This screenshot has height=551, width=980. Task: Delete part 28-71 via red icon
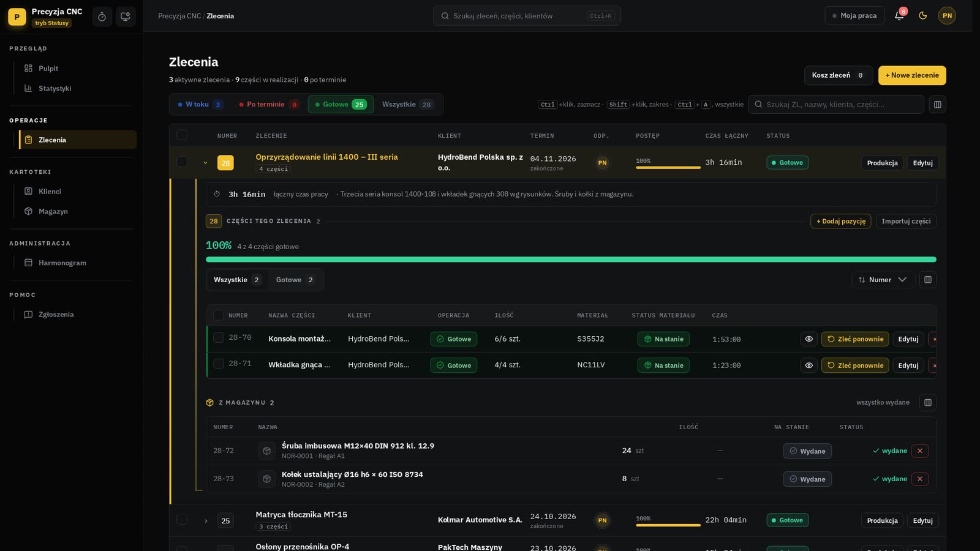click(x=933, y=365)
